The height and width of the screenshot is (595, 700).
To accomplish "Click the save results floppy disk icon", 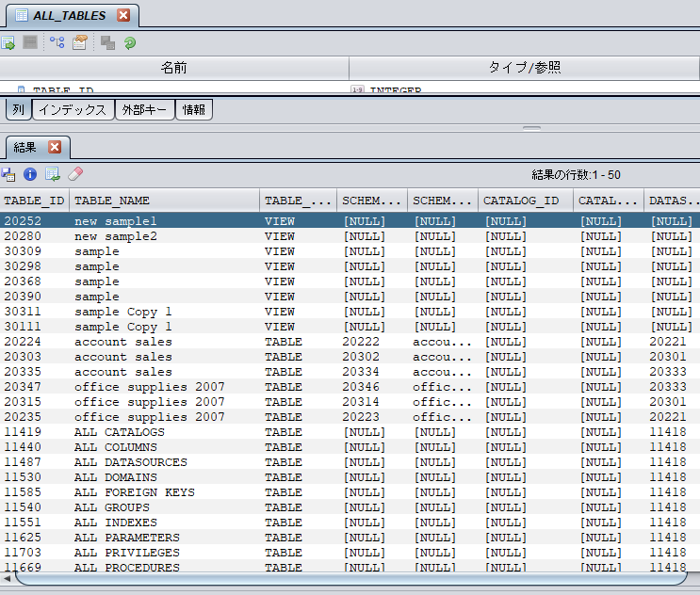I will tap(8, 174).
